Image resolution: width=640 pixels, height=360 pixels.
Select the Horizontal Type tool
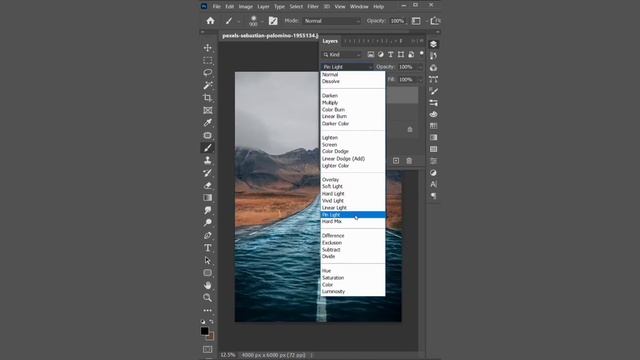pos(207,248)
